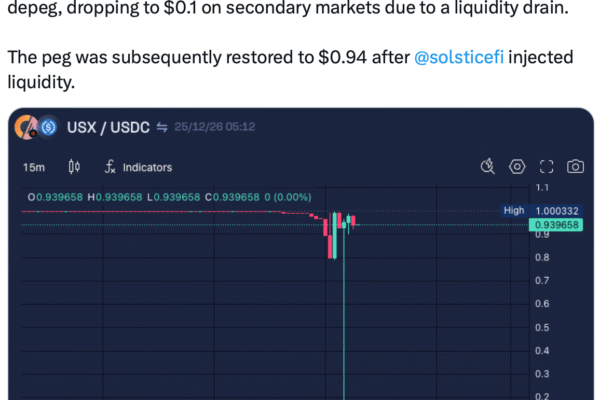
Task: Click the High price label 1.000332
Action: tap(557, 210)
